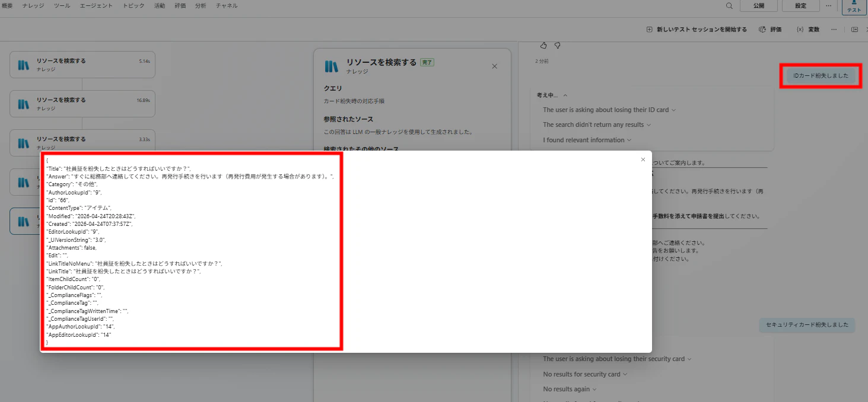Click the "Answer" line in the JSON
The width and height of the screenshot is (868, 402).
click(190, 177)
